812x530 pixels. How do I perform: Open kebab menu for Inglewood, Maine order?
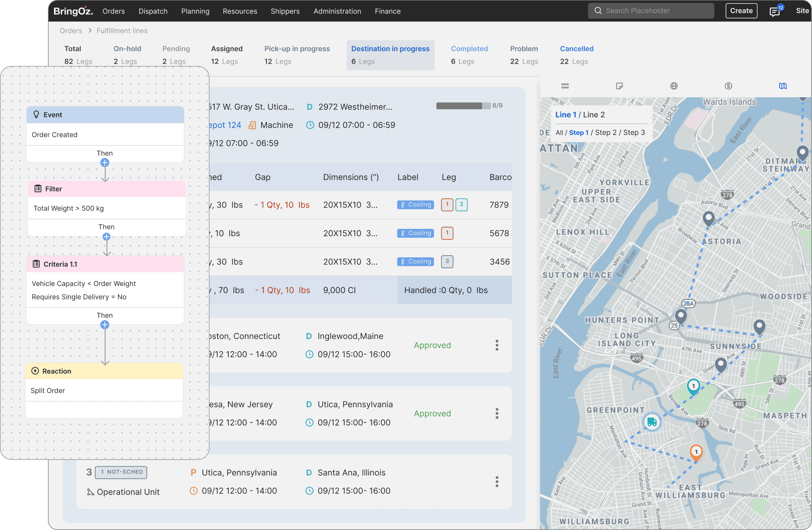click(497, 345)
